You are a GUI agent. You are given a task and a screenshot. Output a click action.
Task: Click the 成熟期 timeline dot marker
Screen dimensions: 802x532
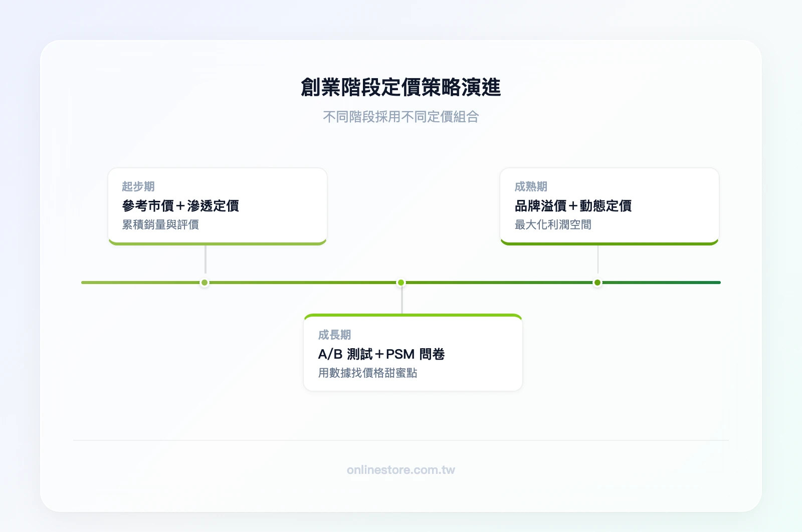click(597, 282)
